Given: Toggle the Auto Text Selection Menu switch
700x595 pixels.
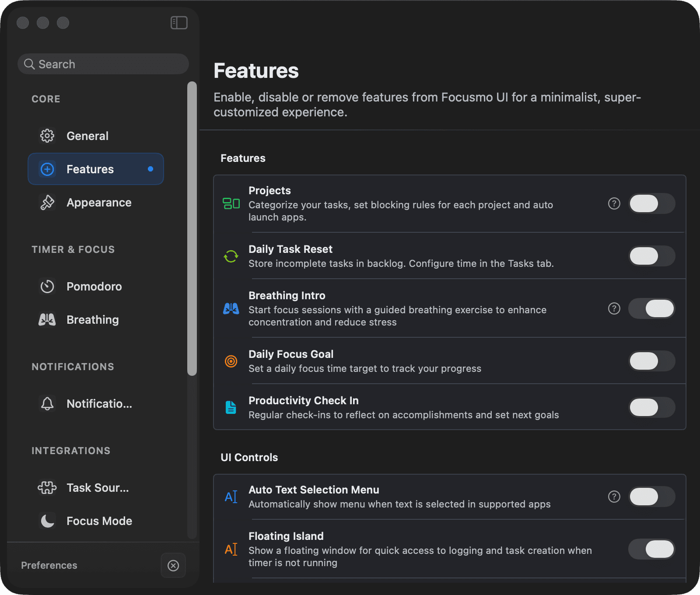Looking at the screenshot, I should coord(651,497).
